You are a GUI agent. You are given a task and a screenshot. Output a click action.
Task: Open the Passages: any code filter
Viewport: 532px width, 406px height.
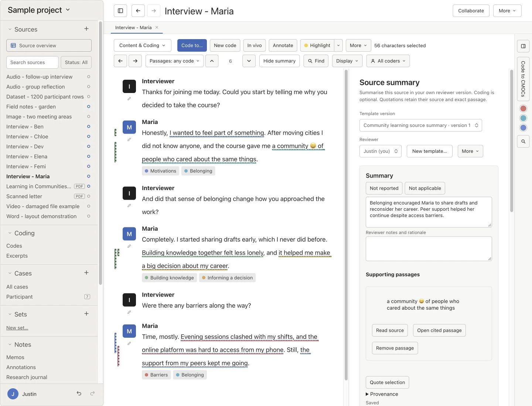[x=175, y=61]
